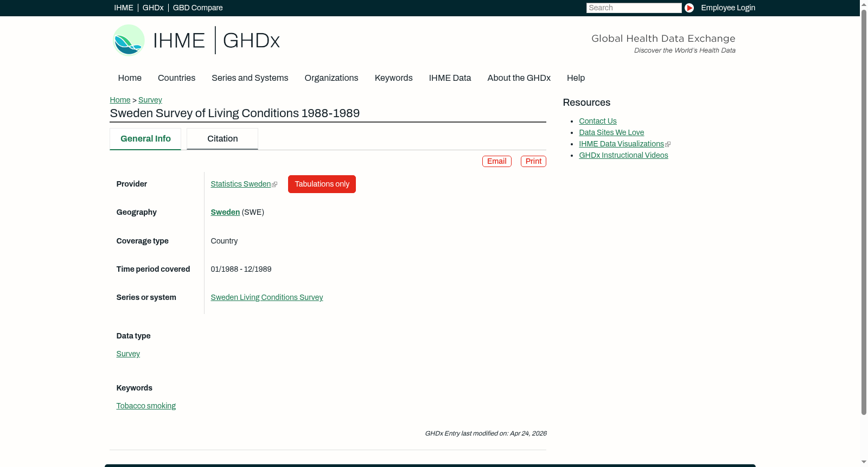Click the Tobacco smoking keyword link
This screenshot has width=868, height=467.
point(146,406)
